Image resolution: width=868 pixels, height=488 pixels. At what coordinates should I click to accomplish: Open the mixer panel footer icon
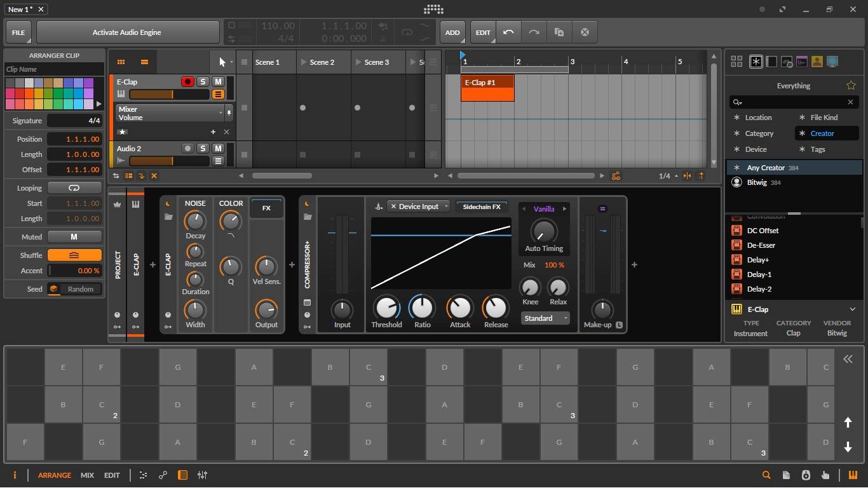[202, 475]
